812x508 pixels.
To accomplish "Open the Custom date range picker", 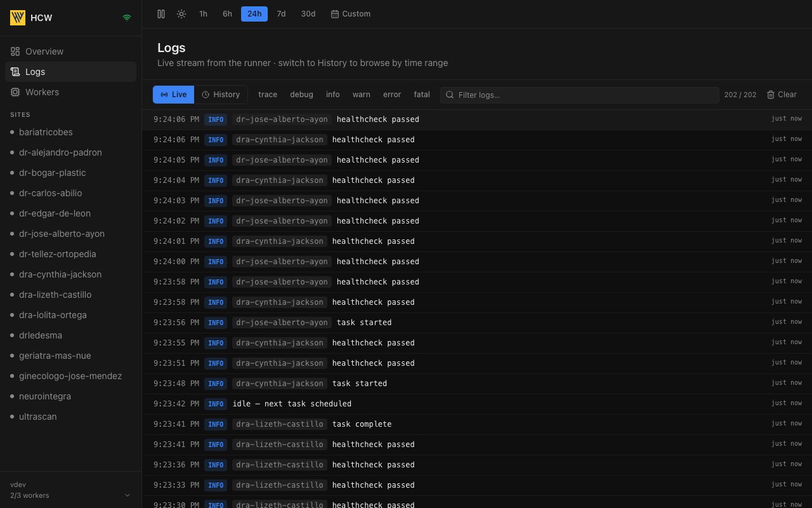I will 351,14.
